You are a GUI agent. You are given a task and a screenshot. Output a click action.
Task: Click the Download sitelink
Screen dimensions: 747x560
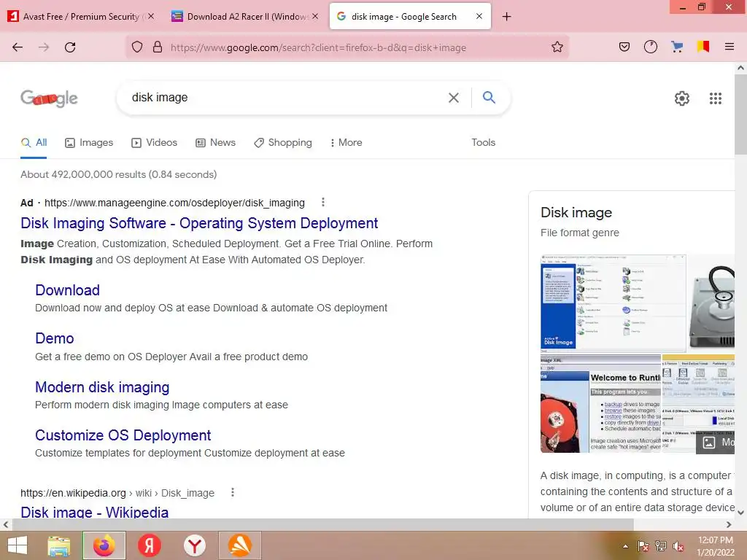coord(68,290)
